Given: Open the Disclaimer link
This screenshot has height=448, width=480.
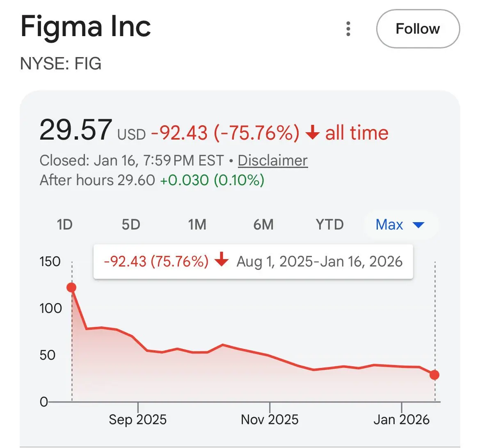Looking at the screenshot, I should [272, 161].
